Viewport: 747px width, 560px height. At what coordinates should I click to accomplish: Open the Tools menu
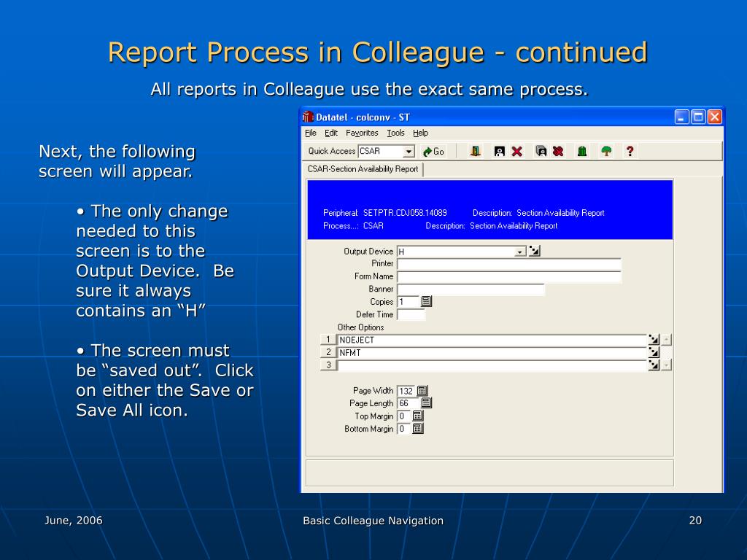click(x=395, y=133)
